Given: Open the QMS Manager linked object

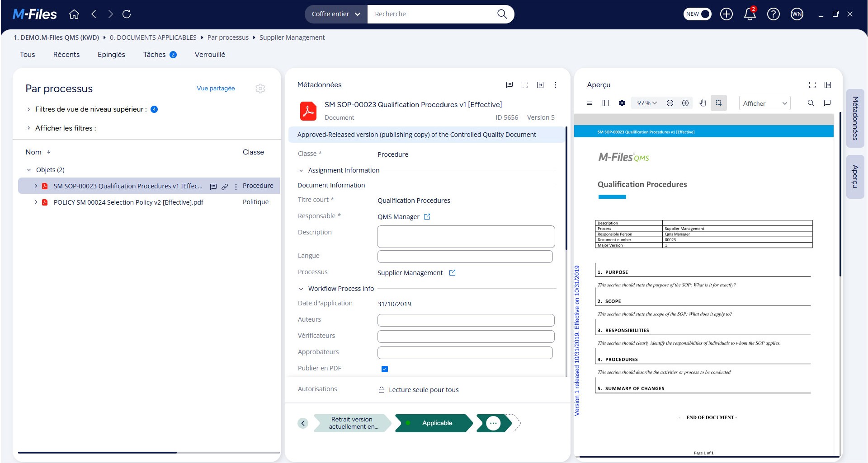Looking at the screenshot, I should [427, 217].
